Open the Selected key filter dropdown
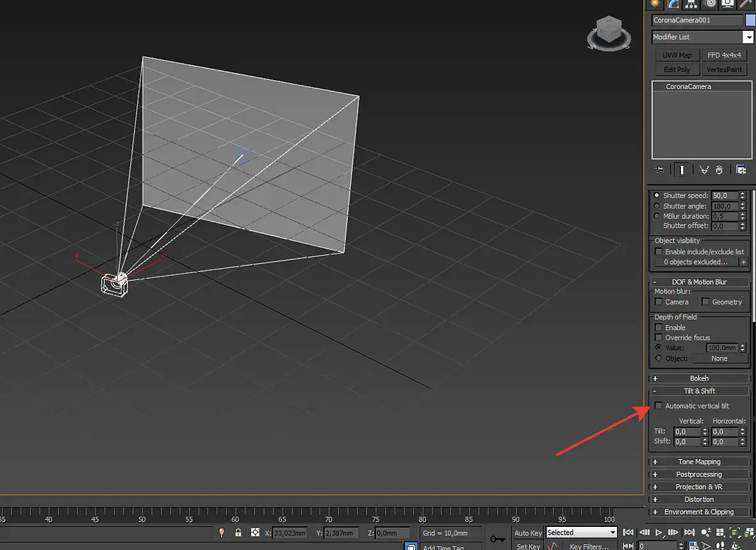The height and width of the screenshot is (550, 756). pos(581,533)
